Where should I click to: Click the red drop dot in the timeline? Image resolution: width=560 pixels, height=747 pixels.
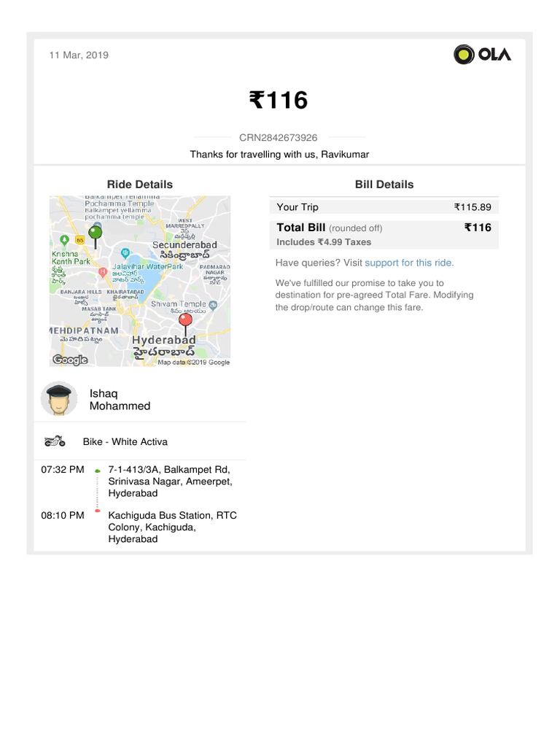[x=98, y=511]
